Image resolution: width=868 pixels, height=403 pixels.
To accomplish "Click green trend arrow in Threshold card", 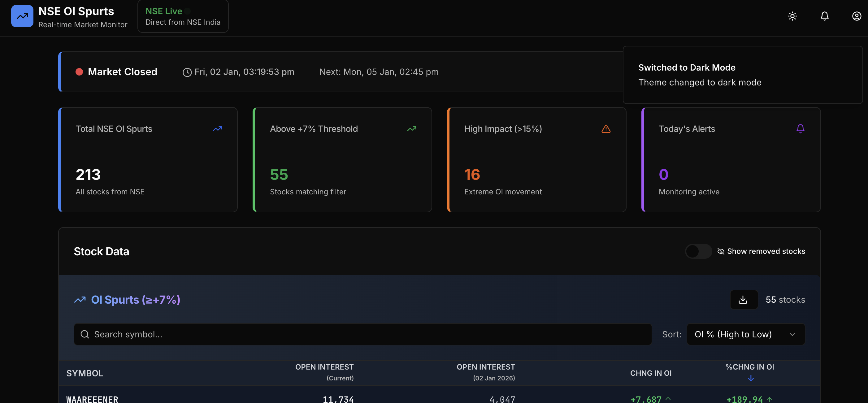I will (411, 129).
